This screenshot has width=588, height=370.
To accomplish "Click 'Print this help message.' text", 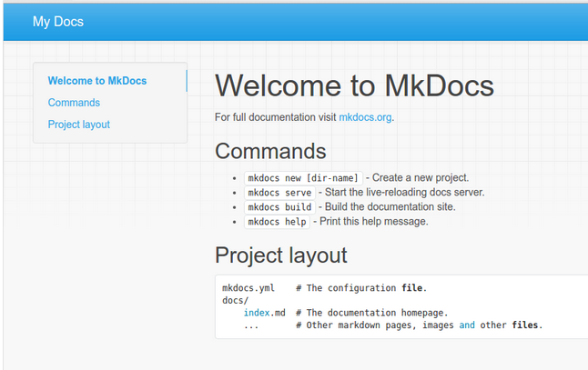I will [x=373, y=221].
